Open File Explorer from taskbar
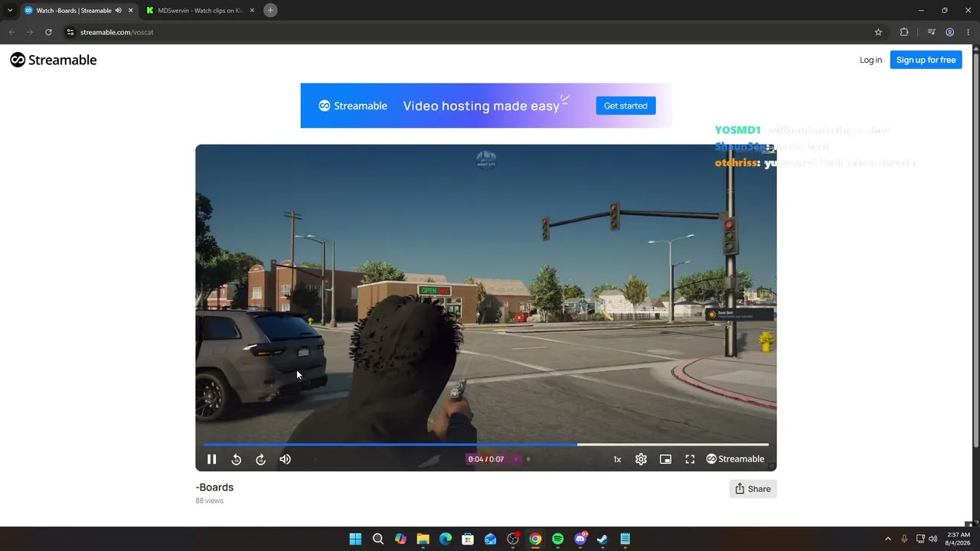This screenshot has width=980, height=551. coord(423,539)
